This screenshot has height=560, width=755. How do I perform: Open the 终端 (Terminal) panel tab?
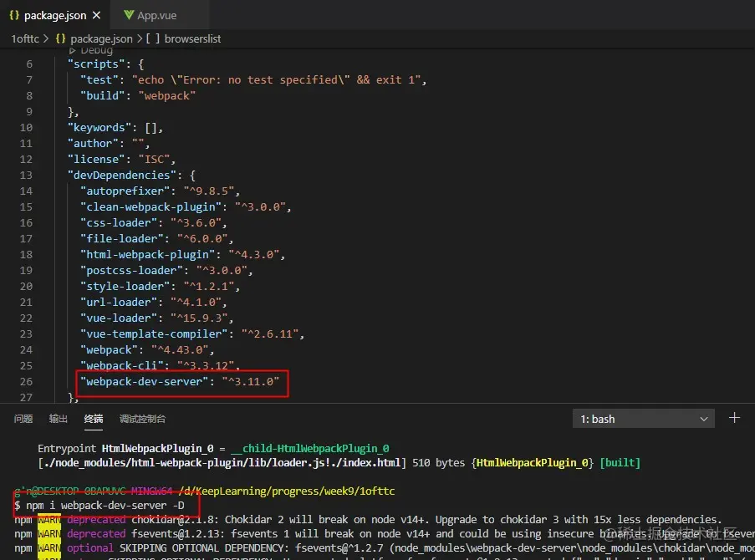94,419
